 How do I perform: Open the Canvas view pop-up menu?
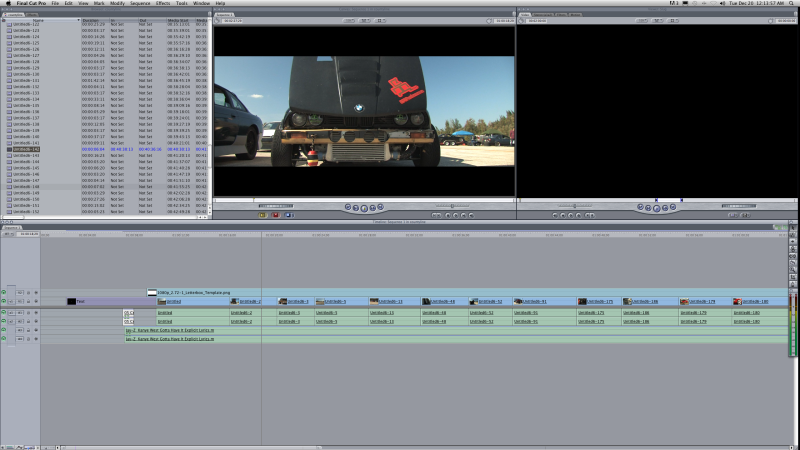[381, 21]
